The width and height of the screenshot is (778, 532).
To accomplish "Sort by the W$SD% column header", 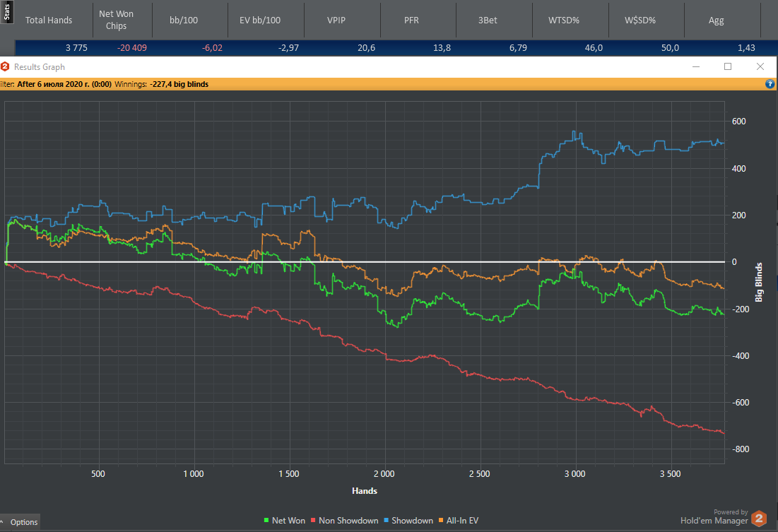I will tap(640, 20).
